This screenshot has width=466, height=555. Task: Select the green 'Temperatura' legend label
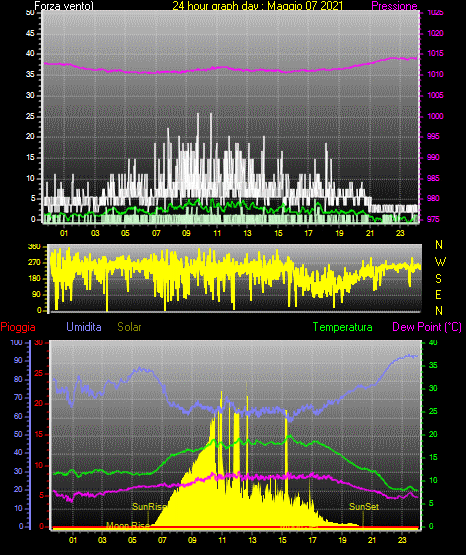coord(343,327)
